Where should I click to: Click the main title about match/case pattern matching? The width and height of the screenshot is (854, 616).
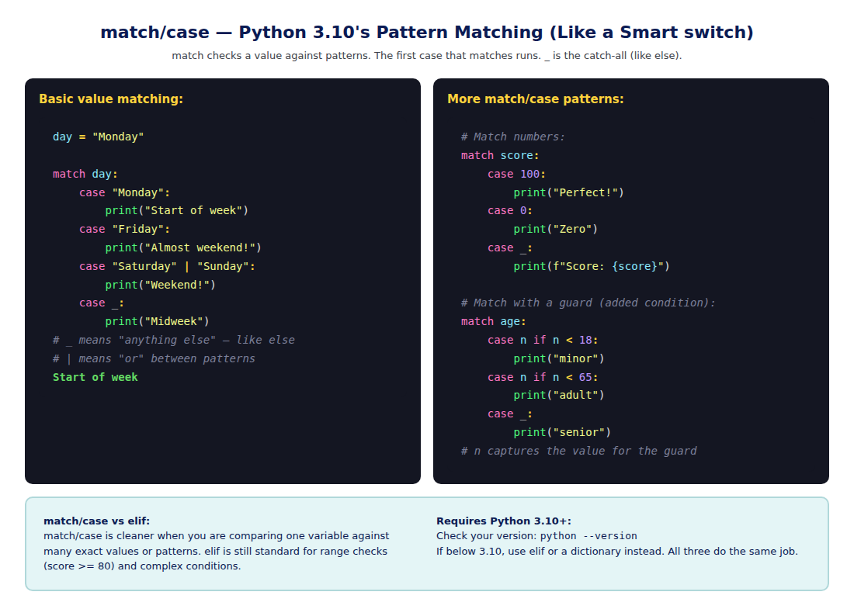point(426,32)
